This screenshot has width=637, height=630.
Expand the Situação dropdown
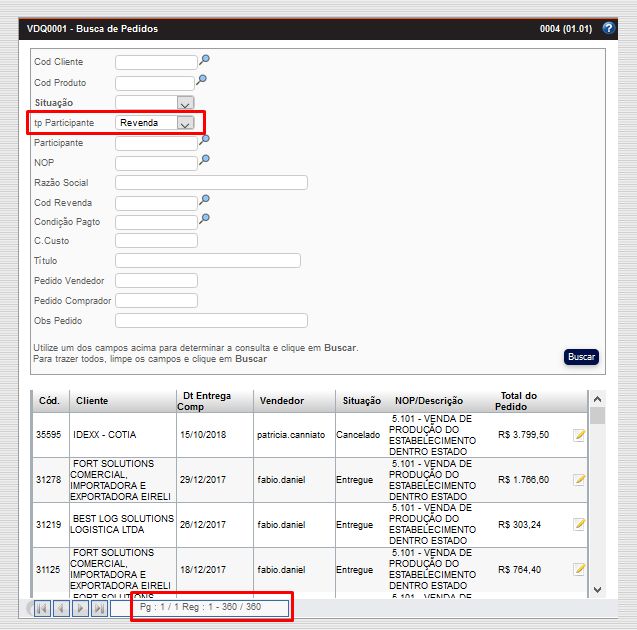184,103
